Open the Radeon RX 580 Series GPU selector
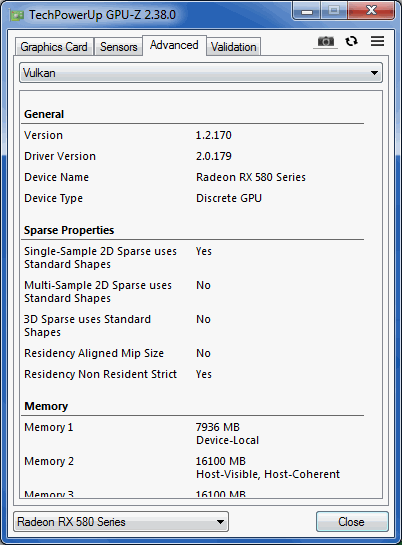This screenshot has height=545, width=402. [121, 522]
